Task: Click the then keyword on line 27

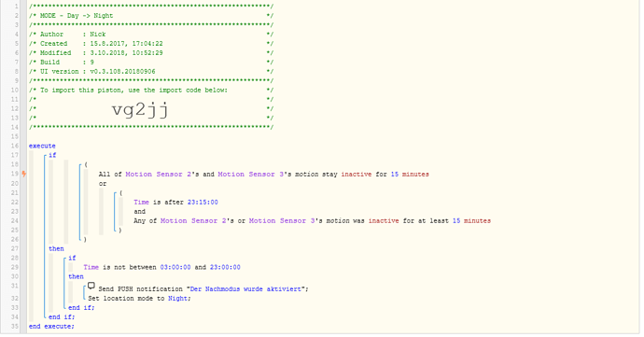Action: point(56,248)
